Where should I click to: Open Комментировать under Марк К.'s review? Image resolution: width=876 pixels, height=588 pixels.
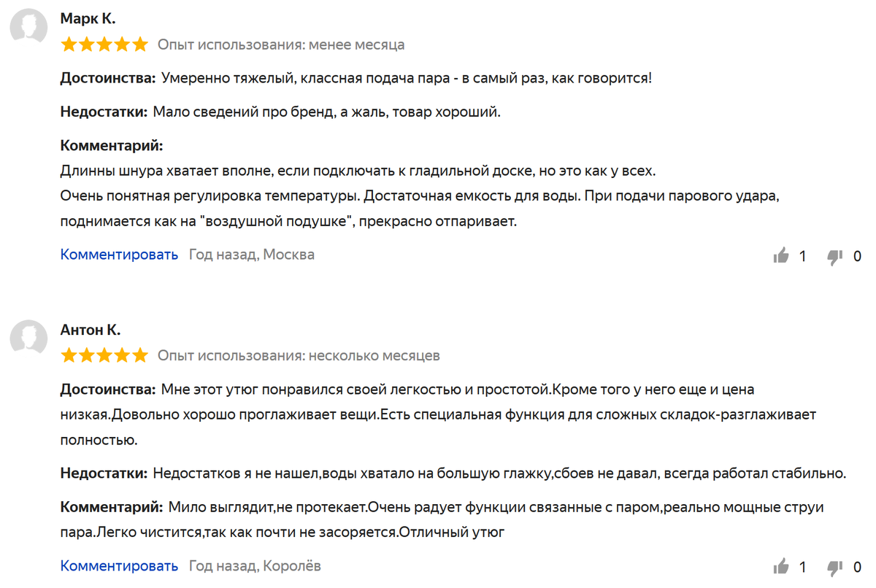pos(119,255)
